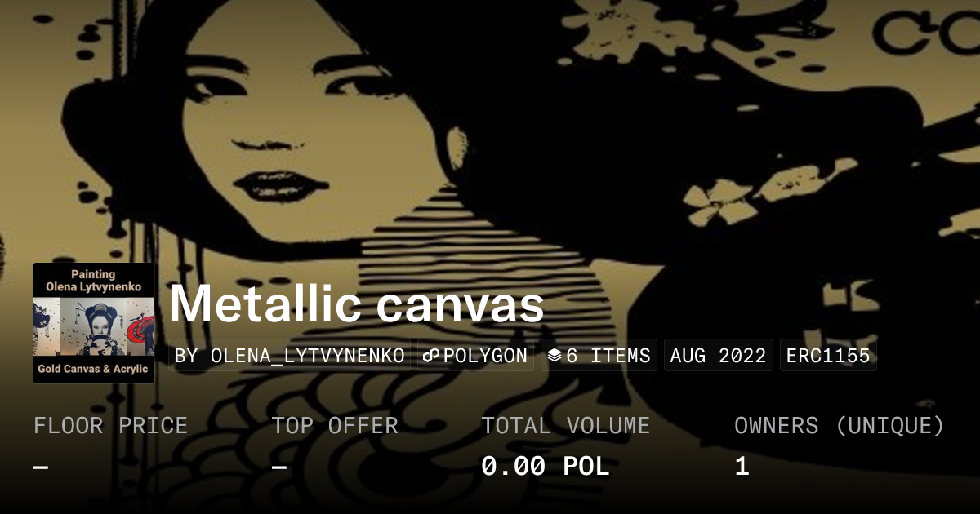Select the TOP OFFER label
Image resolution: width=980 pixels, height=514 pixels.
click(x=335, y=426)
